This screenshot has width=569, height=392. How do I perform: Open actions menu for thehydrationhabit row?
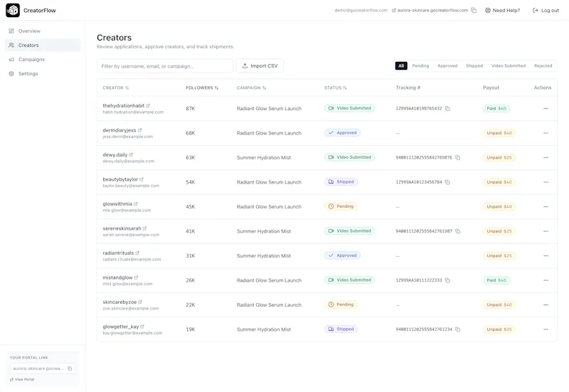click(x=546, y=109)
